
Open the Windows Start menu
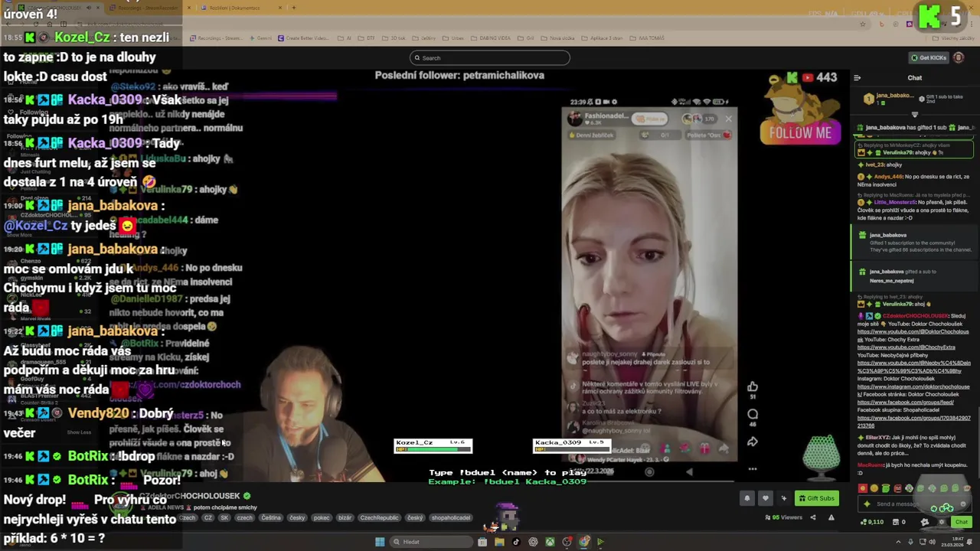(x=380, y=542)
